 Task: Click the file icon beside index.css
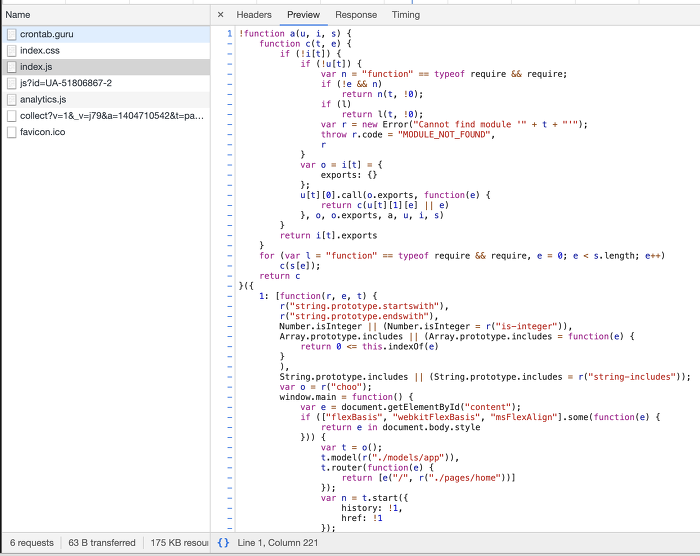12,50
